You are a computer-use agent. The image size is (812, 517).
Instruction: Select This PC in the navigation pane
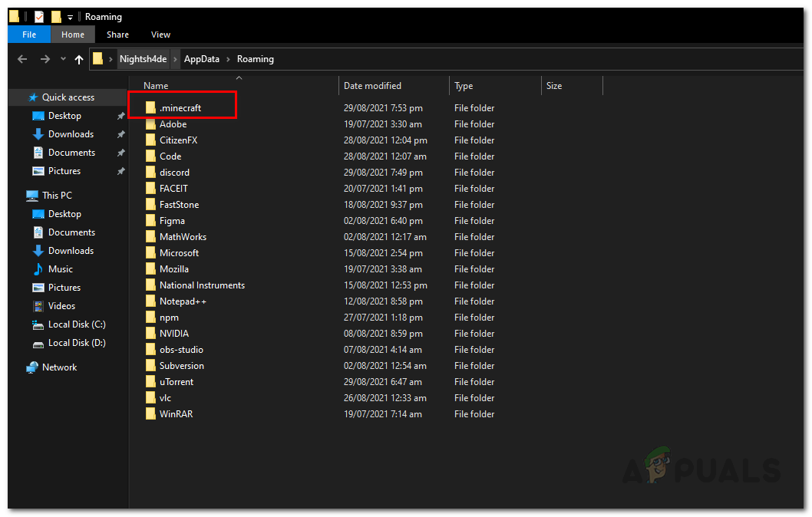point(57,196)
